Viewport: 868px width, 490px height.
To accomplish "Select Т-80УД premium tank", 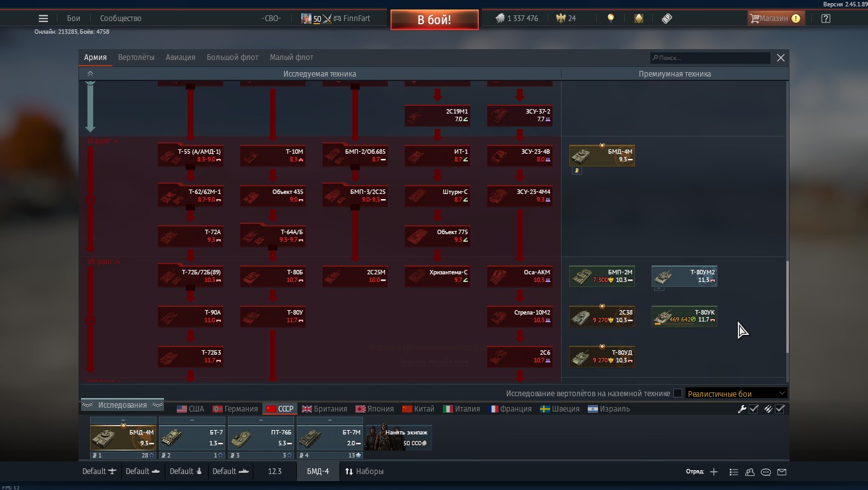I will 602,357.
